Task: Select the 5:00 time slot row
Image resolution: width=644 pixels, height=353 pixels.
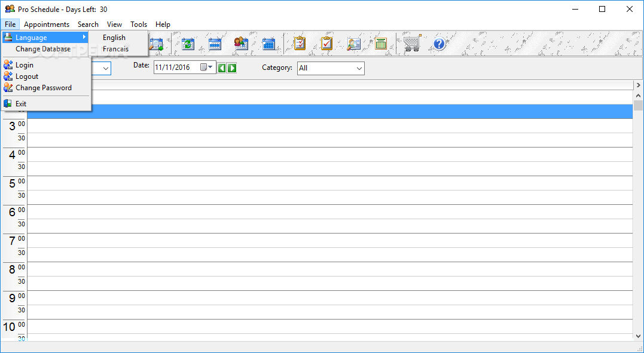Action: pyautogui.click(x=330, y=183)
